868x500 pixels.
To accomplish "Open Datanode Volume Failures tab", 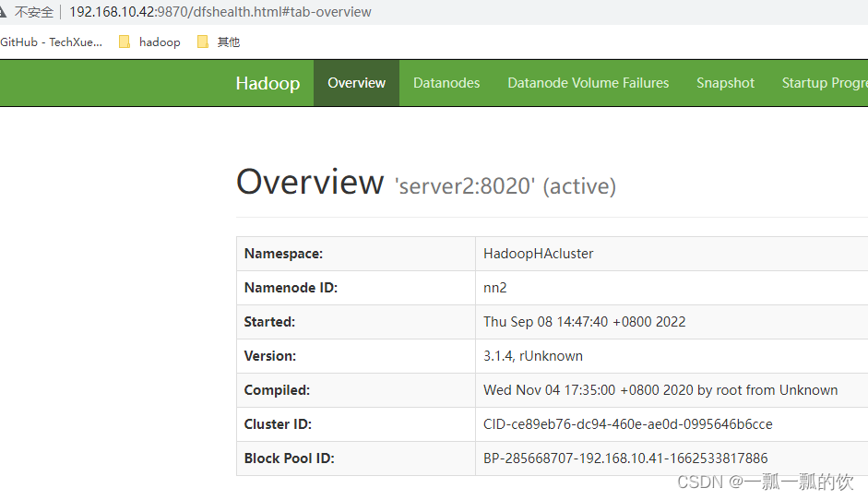I will click(x=588, y=83).
